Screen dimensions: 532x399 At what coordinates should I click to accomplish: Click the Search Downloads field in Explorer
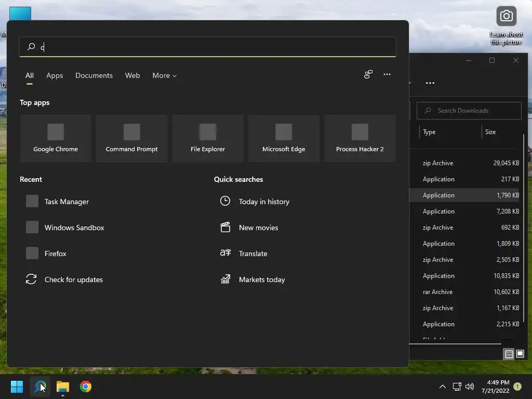point(469,111)
